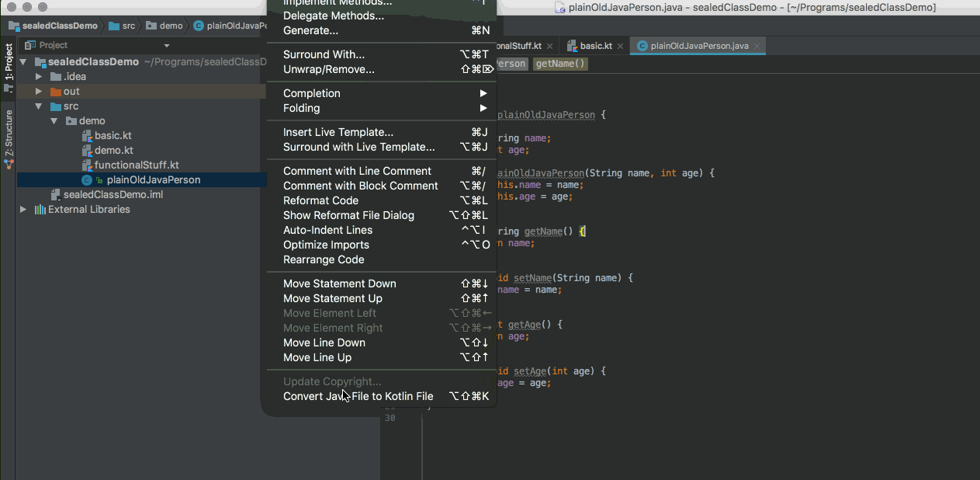
Task: Choose Optimize Imports
Action: pos(381,245)
